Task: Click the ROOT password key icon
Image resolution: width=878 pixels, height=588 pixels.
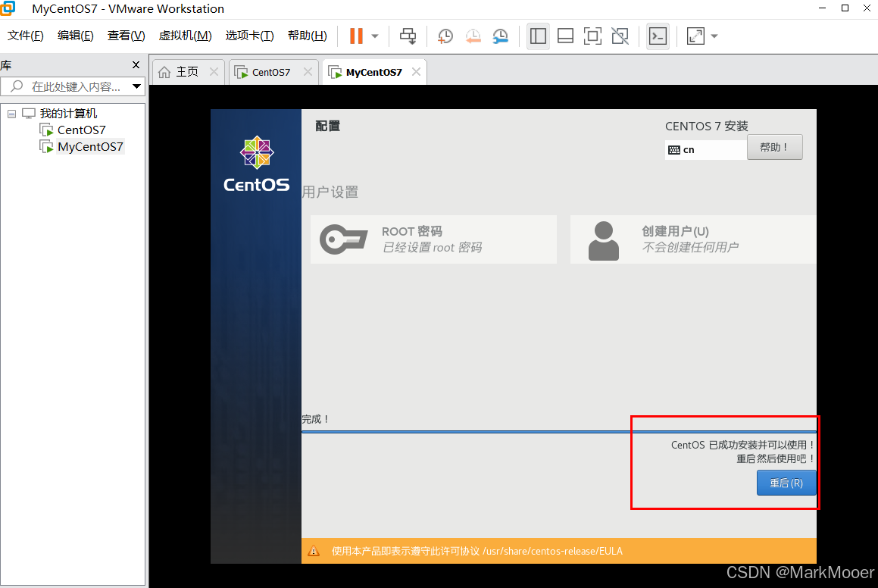Action: pyautogui.click(x=343, y=239)
